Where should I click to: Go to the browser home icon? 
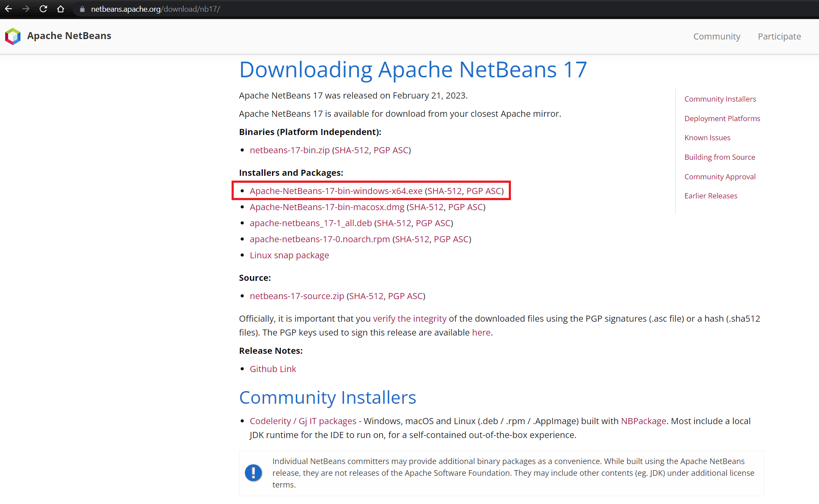60,9
